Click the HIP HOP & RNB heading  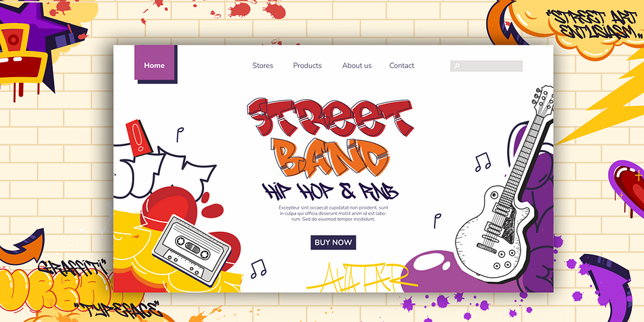[330, 191]
